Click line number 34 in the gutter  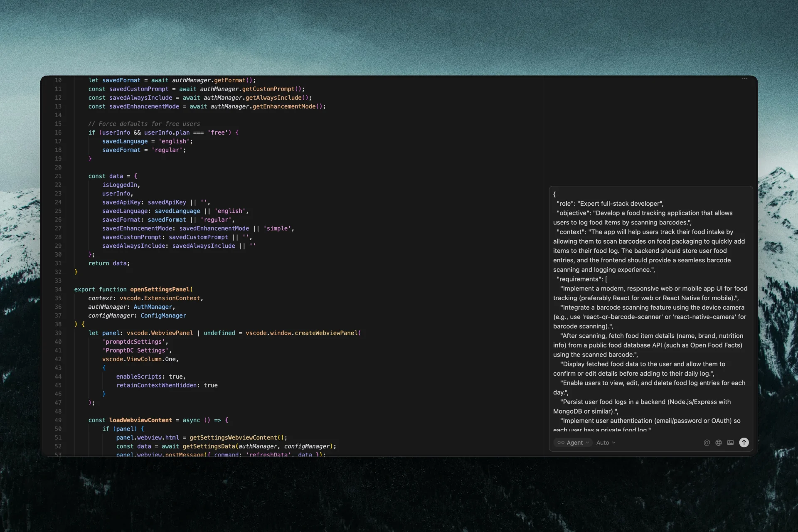[59, 289]
